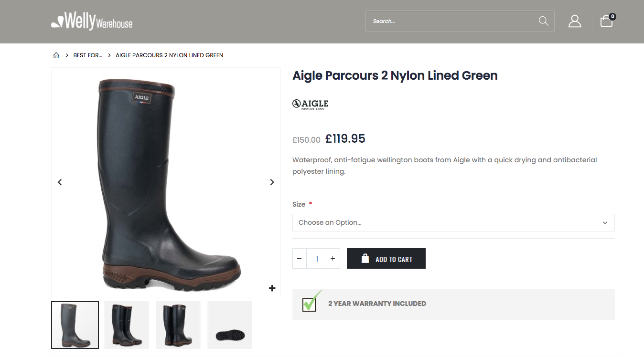Click the search magnifier icon
Image resolution: width=644 pixels, height=357 pixels.
(543, 21)
